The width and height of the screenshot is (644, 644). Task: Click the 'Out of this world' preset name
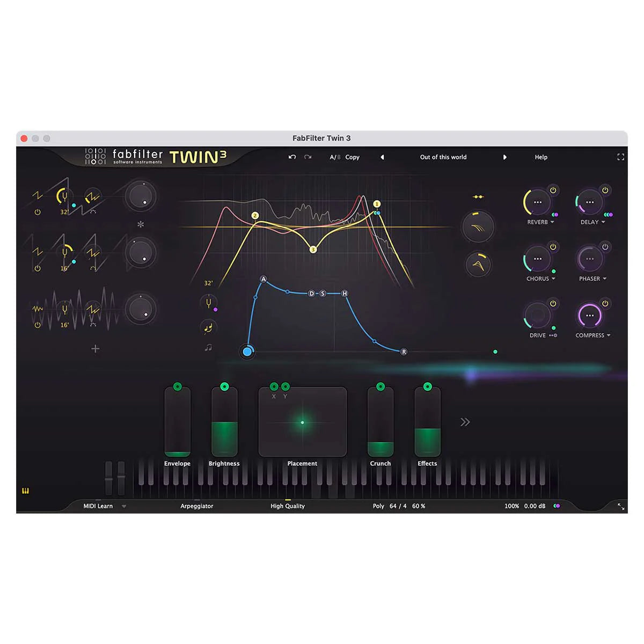coord(443,157)
